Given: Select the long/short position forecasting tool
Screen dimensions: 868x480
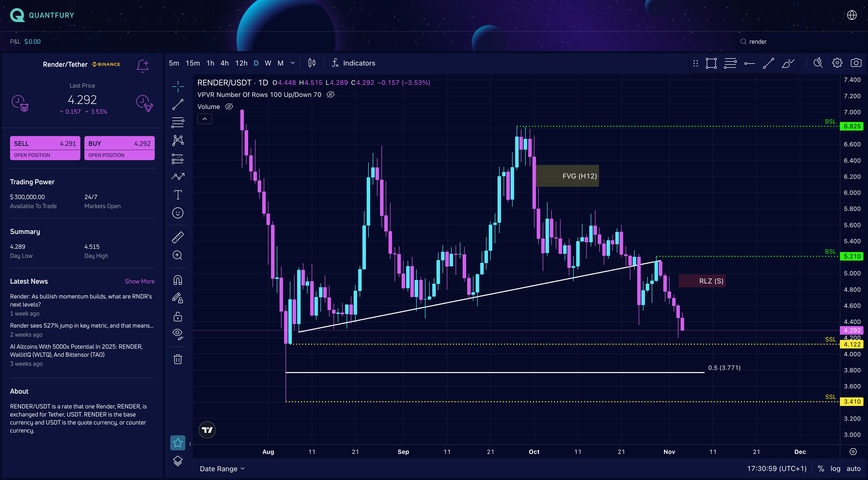Looking at the screenshot, I should (x=178, y=159).
